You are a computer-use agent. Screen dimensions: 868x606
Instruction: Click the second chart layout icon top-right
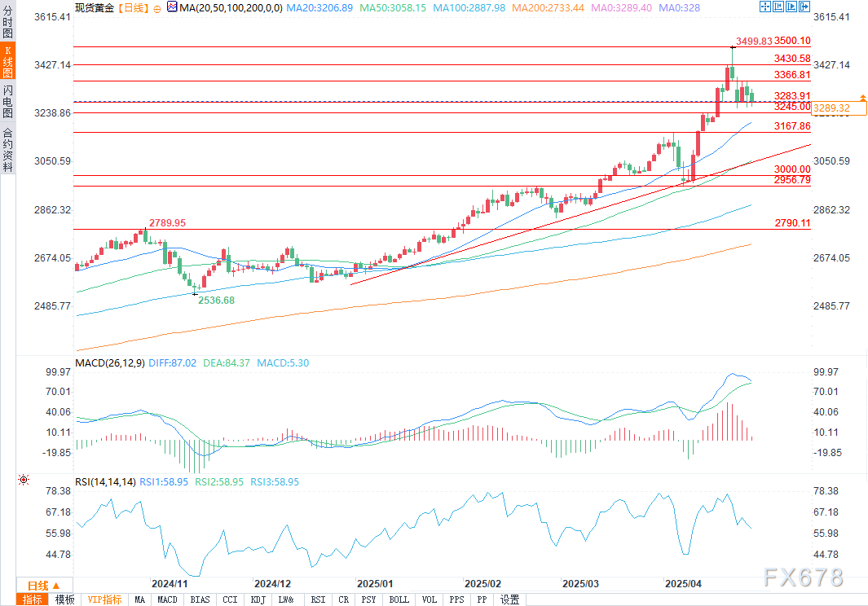777,7
